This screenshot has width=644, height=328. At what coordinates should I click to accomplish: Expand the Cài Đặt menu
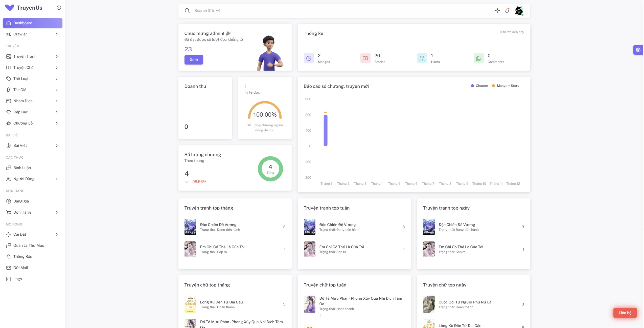pyautogui.click(x=32, y=234)
